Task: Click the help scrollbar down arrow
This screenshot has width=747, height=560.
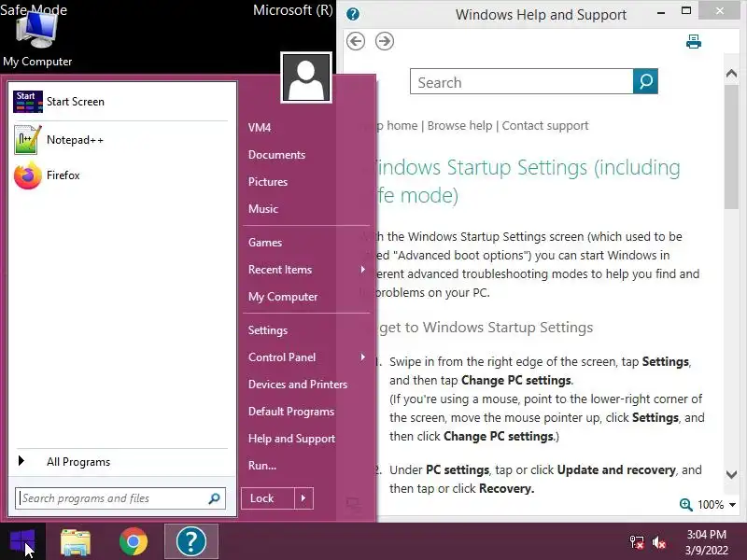Action: [731, 474]
